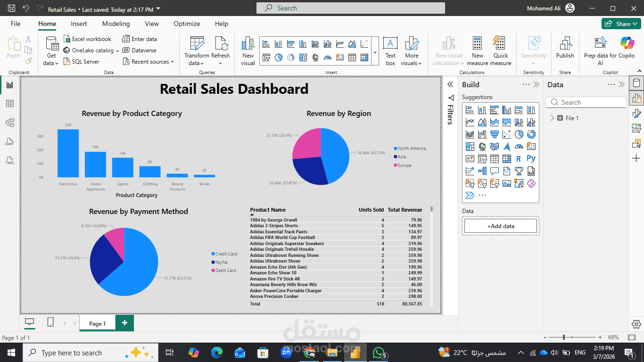644x362 pixels.
Task: Open more Build pane options ellipsis
Action: tap(526, 85)
